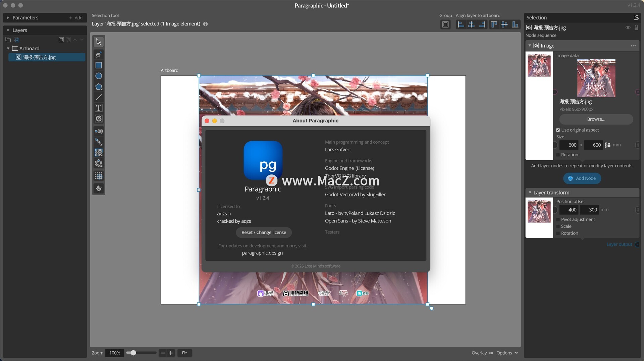
Task: Click the position offset field showing 400
Action: 569,210
